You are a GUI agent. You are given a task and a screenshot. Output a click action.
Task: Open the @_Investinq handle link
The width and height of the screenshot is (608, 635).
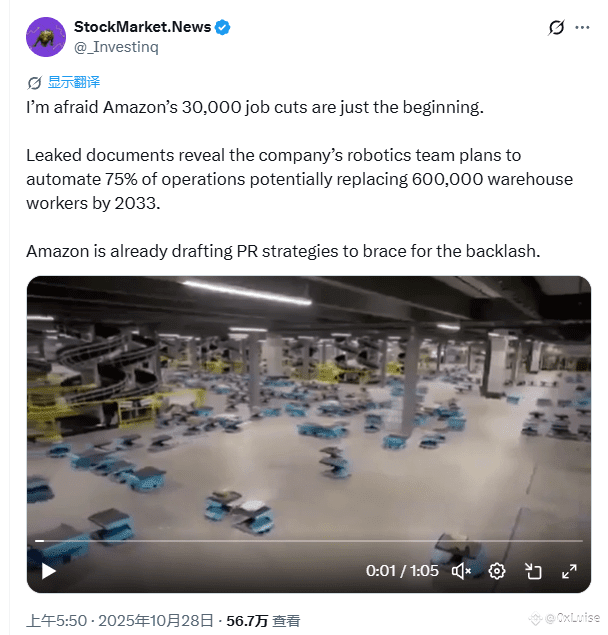coord(116,47)
